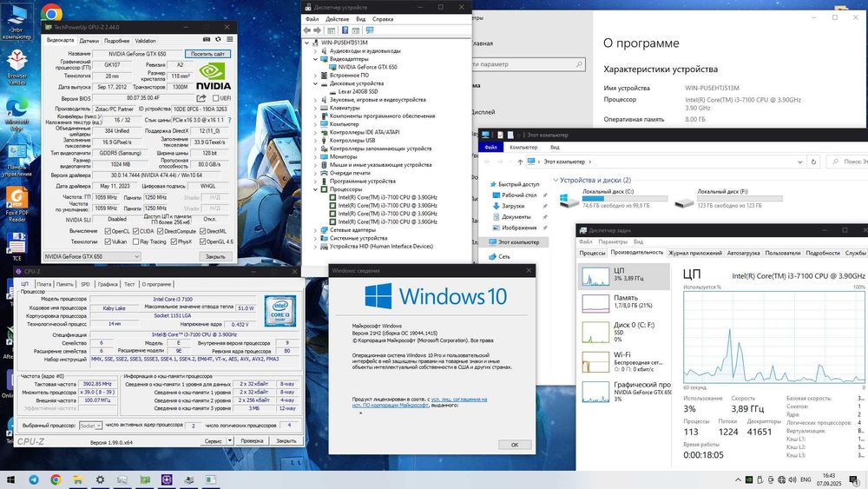Open the Этот компьютер desktop icon
The image size is (868, 489).
17,23
